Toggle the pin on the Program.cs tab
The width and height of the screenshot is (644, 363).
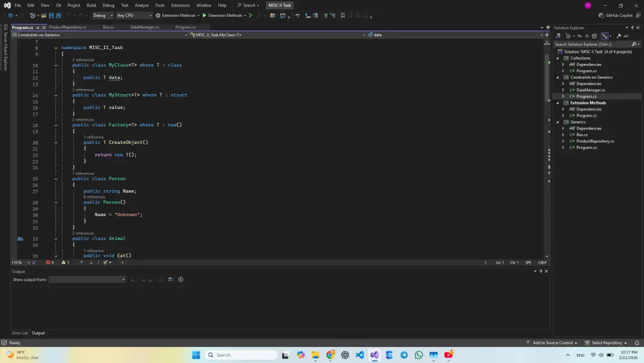point(37,28)
